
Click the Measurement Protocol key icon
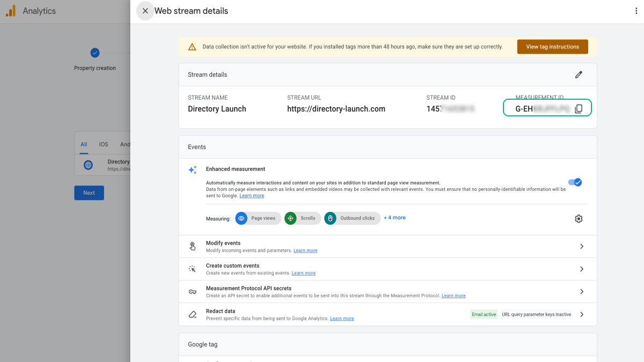(193, 292)
